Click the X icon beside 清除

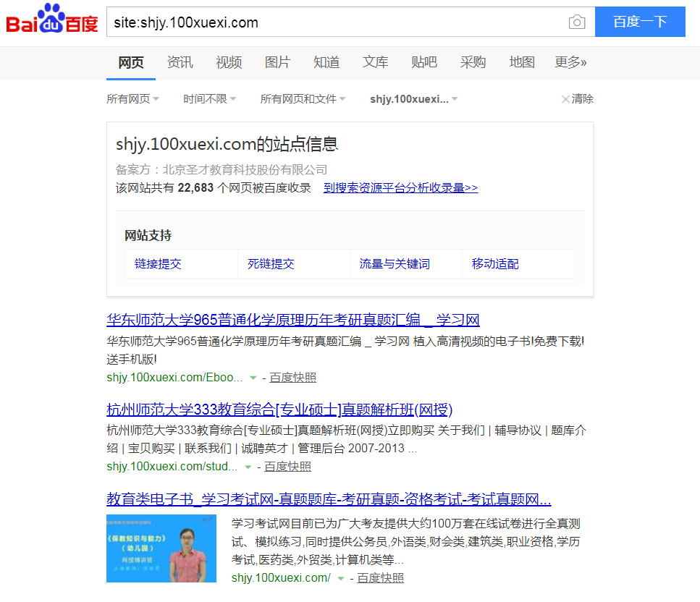coord(565,99)
